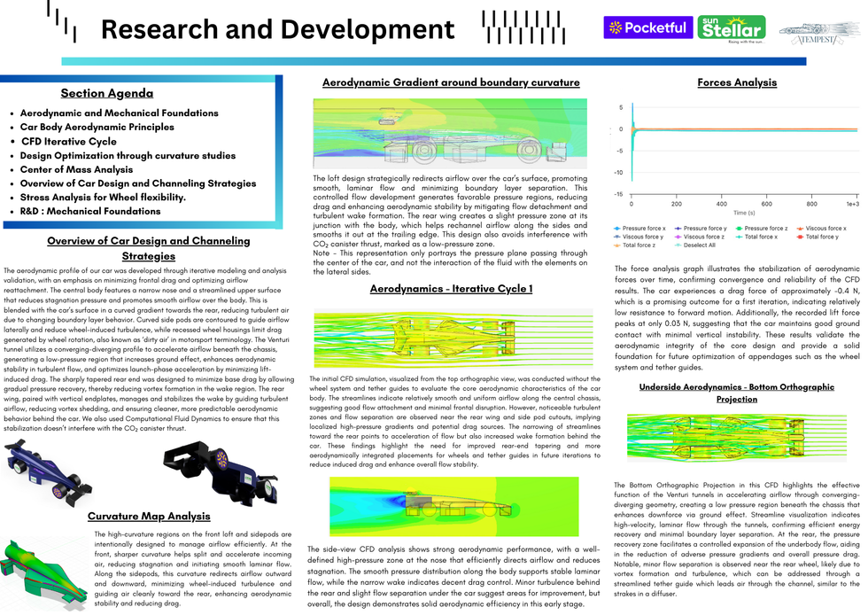Viewport: 868px width, 615px height.
Task: Click agenda item 'Center of Mass Analysis'
Action: (76, 169)
